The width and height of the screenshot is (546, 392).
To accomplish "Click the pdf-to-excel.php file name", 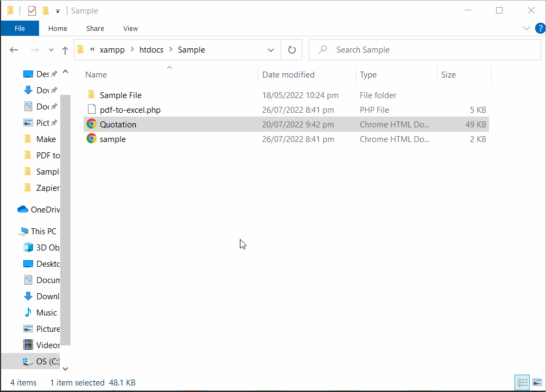I will [130, 110].
